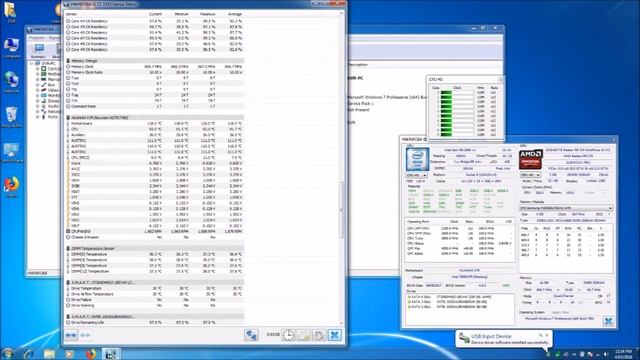This screenshot has width=640, height=360.
Task: Click the clock reset icon in Sensor Status toolbar
Action: [x=288, y=335]
